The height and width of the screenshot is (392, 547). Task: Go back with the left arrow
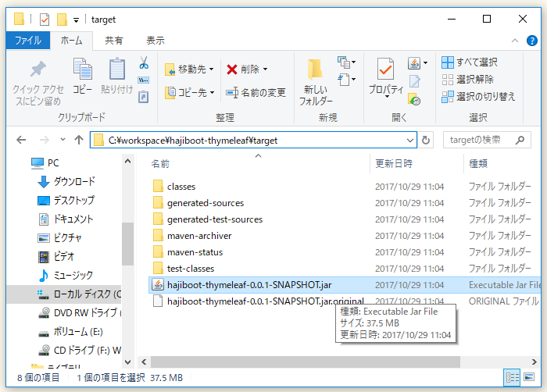[x=21, y=141]
